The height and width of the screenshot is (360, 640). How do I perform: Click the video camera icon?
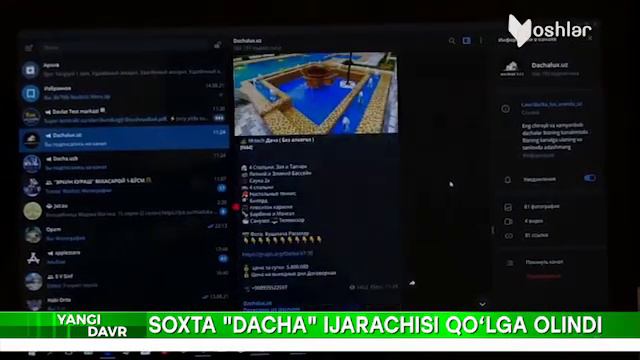pyautogui.click(x=508, y=221)
